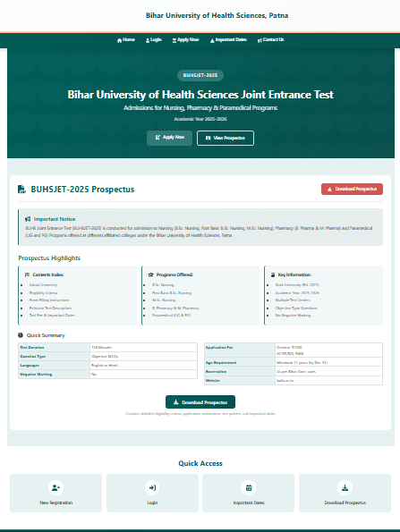400x532 pixels.
Task: Select Form Filling Instructions list item
Action: pyautogui.click(x=49, y=300)
